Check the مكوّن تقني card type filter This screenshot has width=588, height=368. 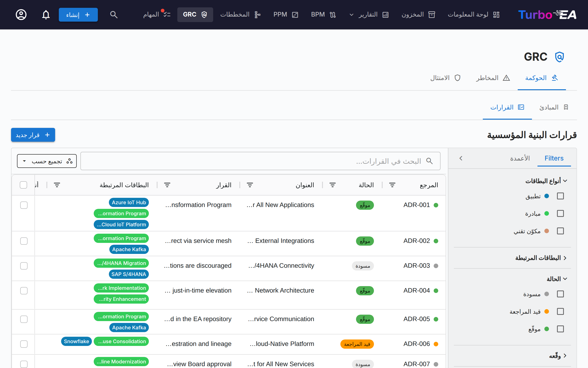point(560,231)
